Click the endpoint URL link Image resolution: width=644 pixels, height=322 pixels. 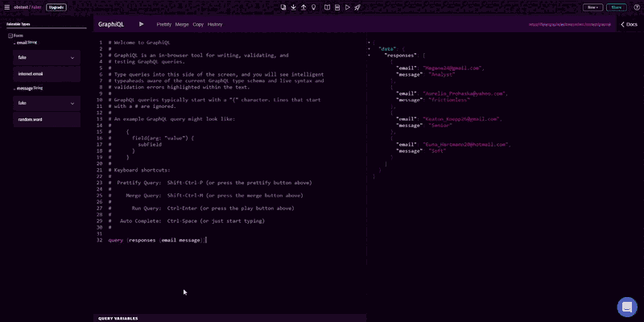570,24
